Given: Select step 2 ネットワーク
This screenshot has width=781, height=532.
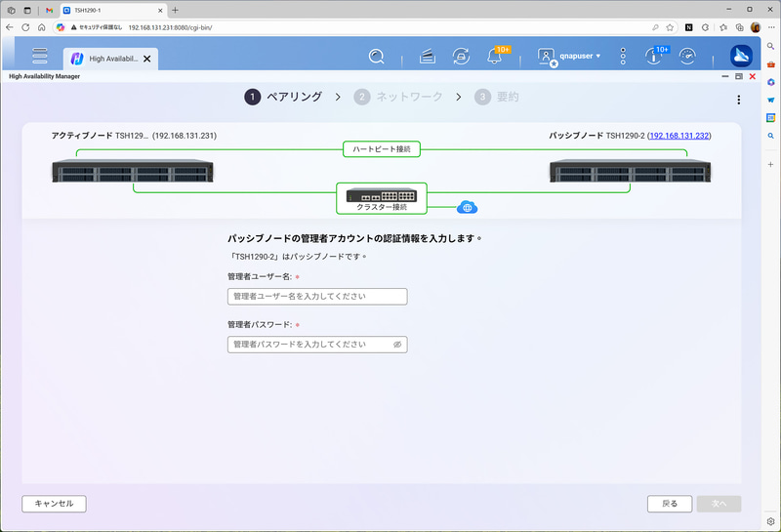Looking at the screenshot, I should 398,97.
